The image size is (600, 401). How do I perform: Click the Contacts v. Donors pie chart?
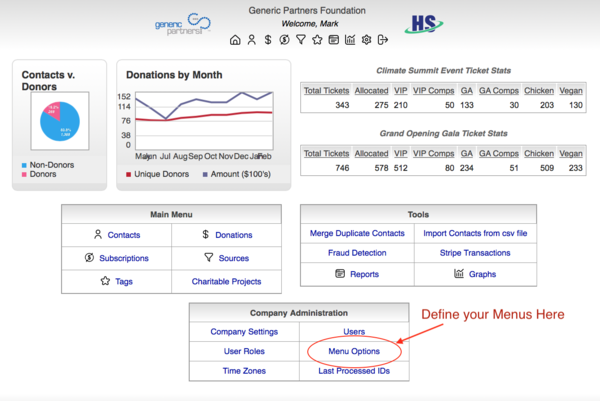point(61,122)
